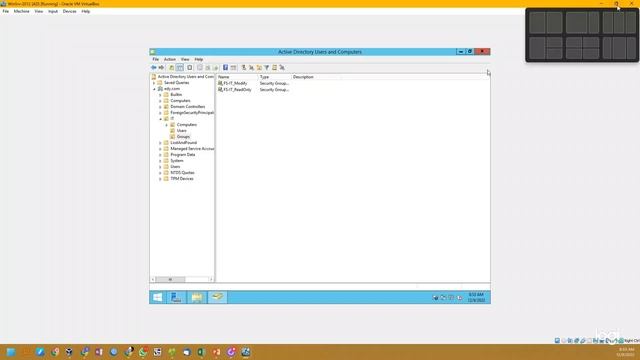Image resolution: width=640 pixels, height=360 pixels.
Task: Toggle Show/Hide Console Tree toolbar button
Action: [180, 67]
